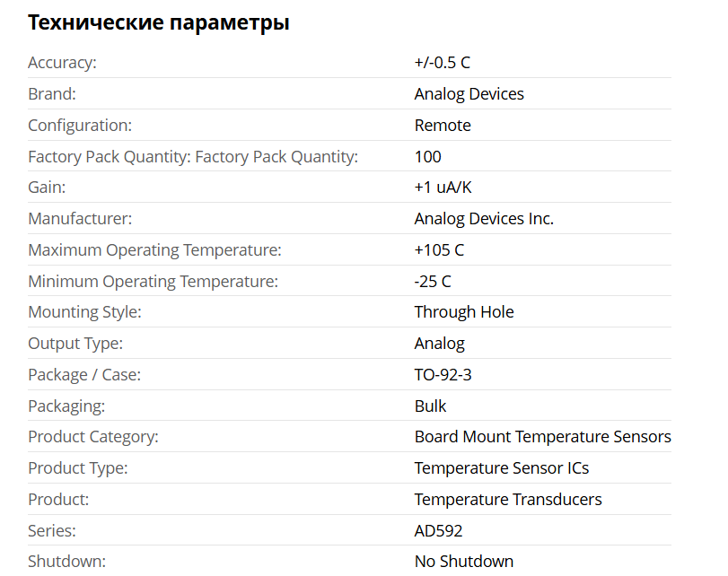Image resolution: width=728 pixels, height=576 pixels.
Task: Click the Factory Pack Quantity label
Action: (x=192, y=157)
